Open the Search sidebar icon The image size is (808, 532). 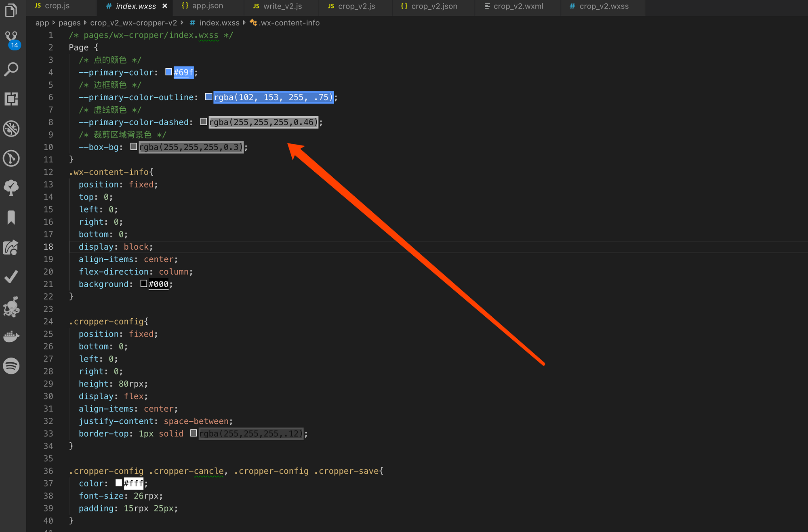pyautogui.click(x=11, y=69)
